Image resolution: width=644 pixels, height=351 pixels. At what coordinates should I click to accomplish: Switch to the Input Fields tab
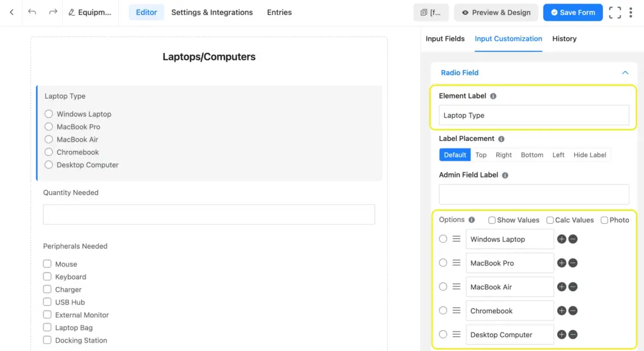(x=445, y=38)
